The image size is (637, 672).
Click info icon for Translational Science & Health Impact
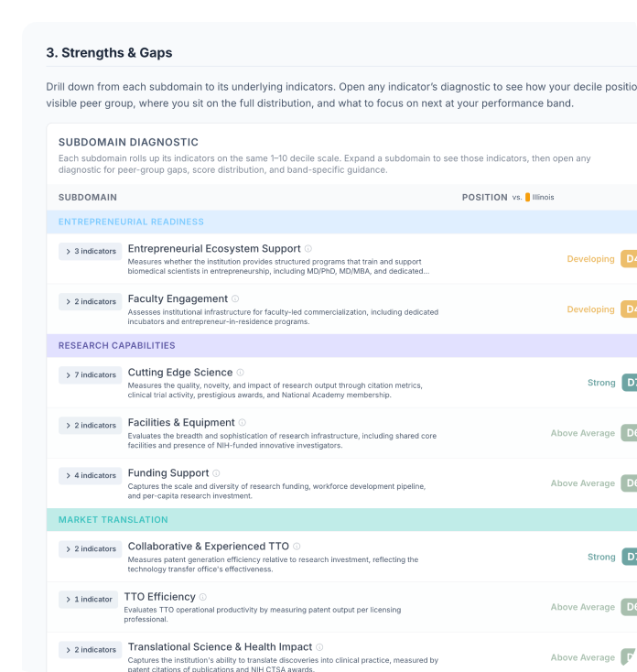319,647
